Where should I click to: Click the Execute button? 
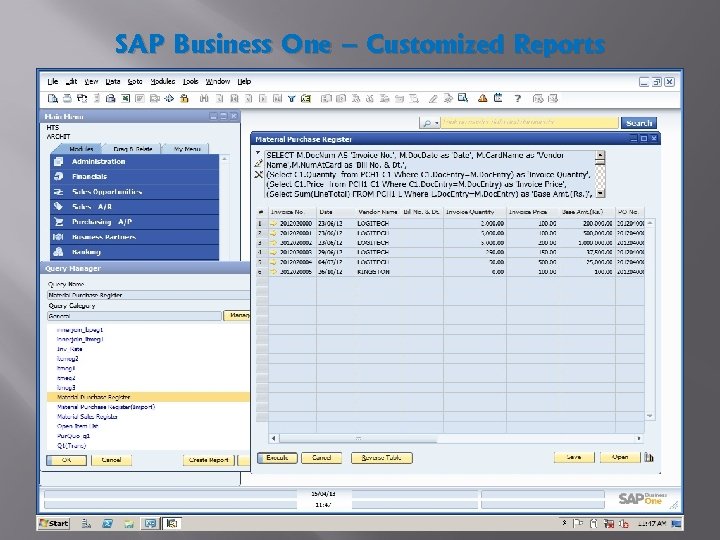pyautogui.click(x=277, y=458)
